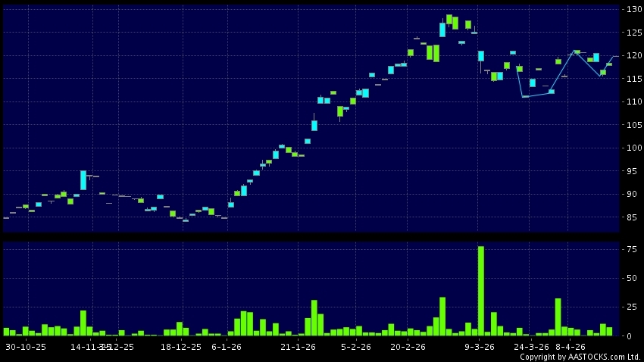Select the 30-10-25 date label
The image size is (644, 362).
[26, 347]
